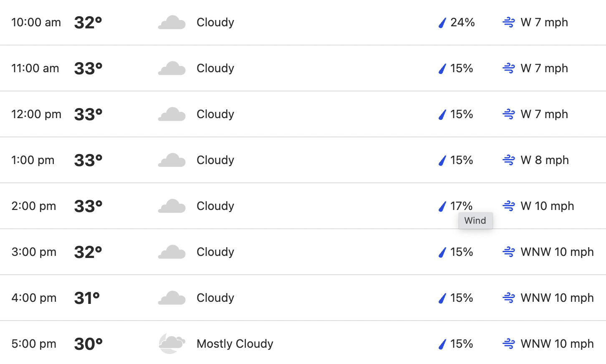Click the wind icon in 11:00 am row
Screen dimensions: 606x364
point(508,68)
